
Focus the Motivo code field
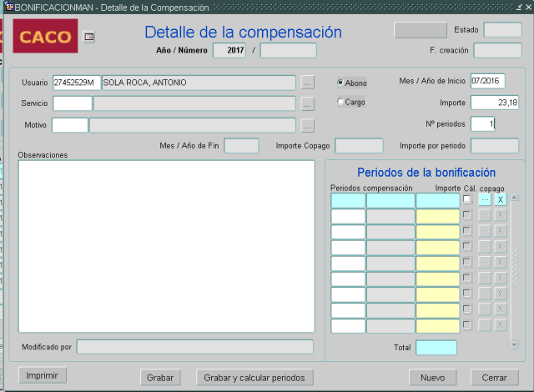click(70, 125)
